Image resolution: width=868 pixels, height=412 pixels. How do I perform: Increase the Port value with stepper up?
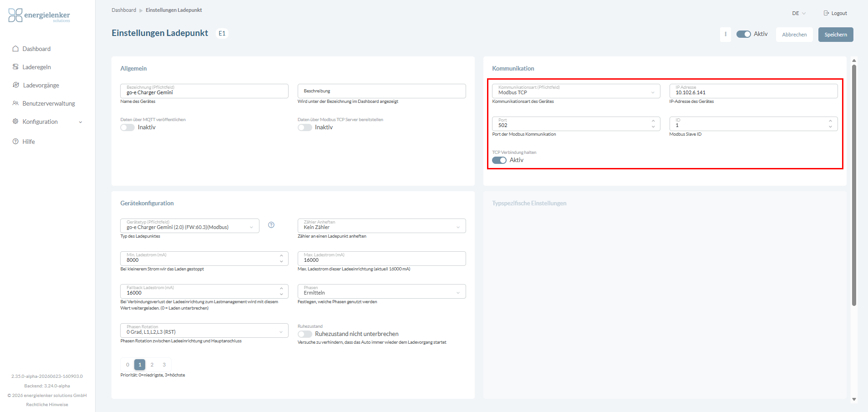click(653, 121)
